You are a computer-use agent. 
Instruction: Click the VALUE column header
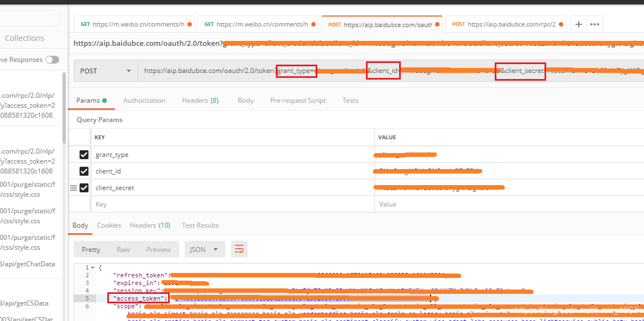(x=509, y=137)
